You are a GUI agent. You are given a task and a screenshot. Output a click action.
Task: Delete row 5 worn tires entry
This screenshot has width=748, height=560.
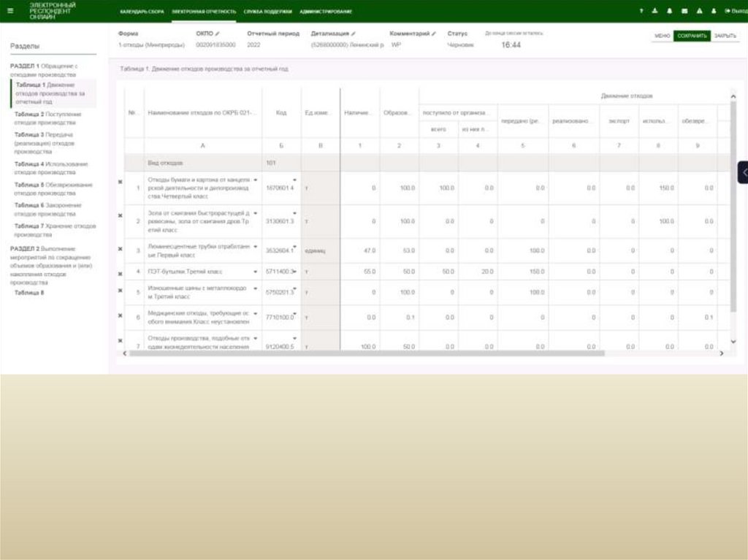pos(121,290)
